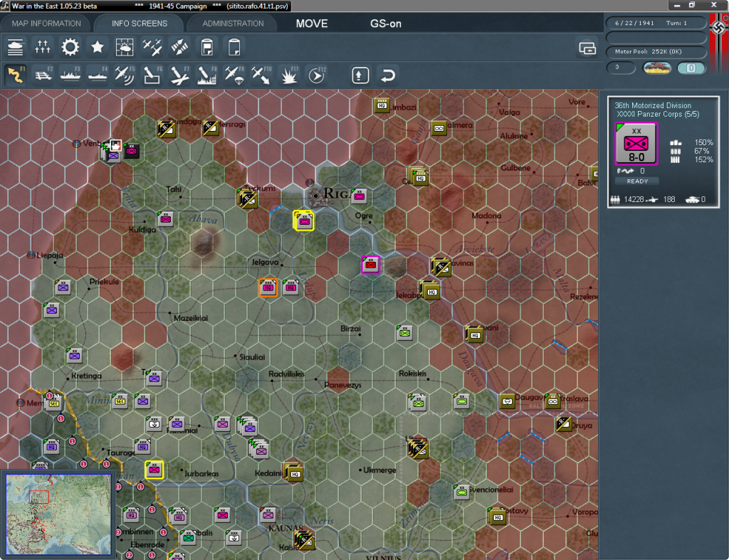
Task: Select the pink unit counter above Kuldiga
Action: (165, 219)
